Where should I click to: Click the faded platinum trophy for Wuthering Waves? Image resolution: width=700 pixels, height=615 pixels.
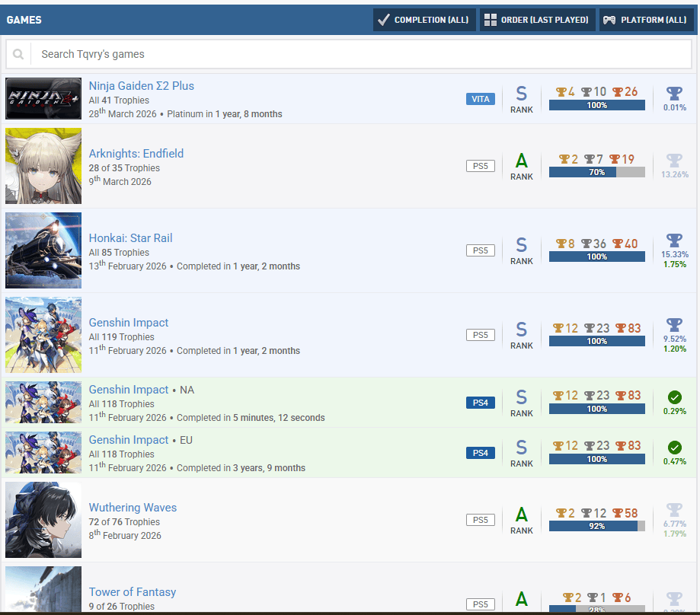tap(674, 510)
